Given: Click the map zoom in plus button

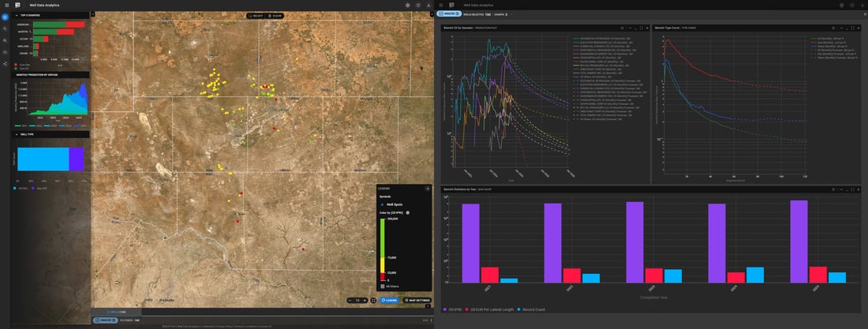Looking at the screenshot, I should click(x=366, y=301).
